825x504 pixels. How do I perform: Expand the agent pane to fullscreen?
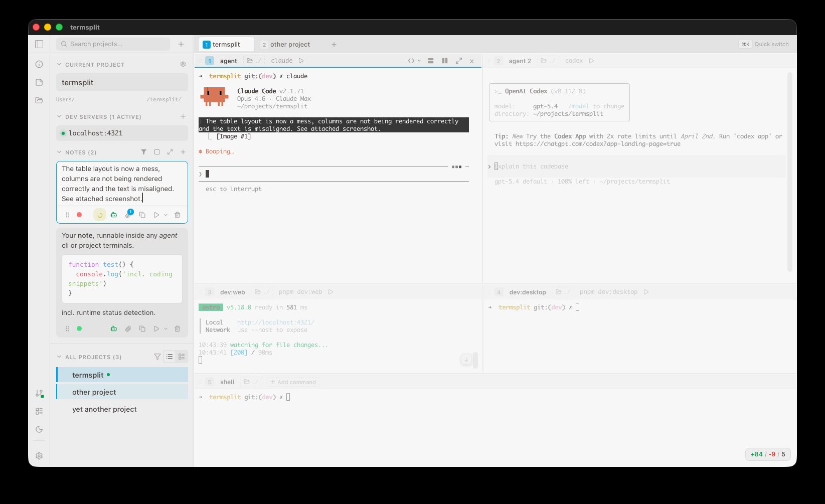459,60
